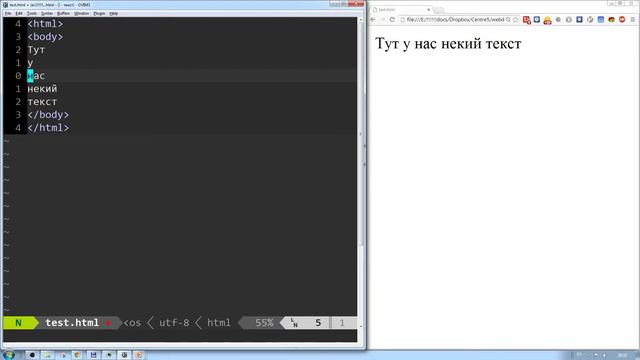
Task: Click the file:/// address bar in browser
Action: point(455,20)
